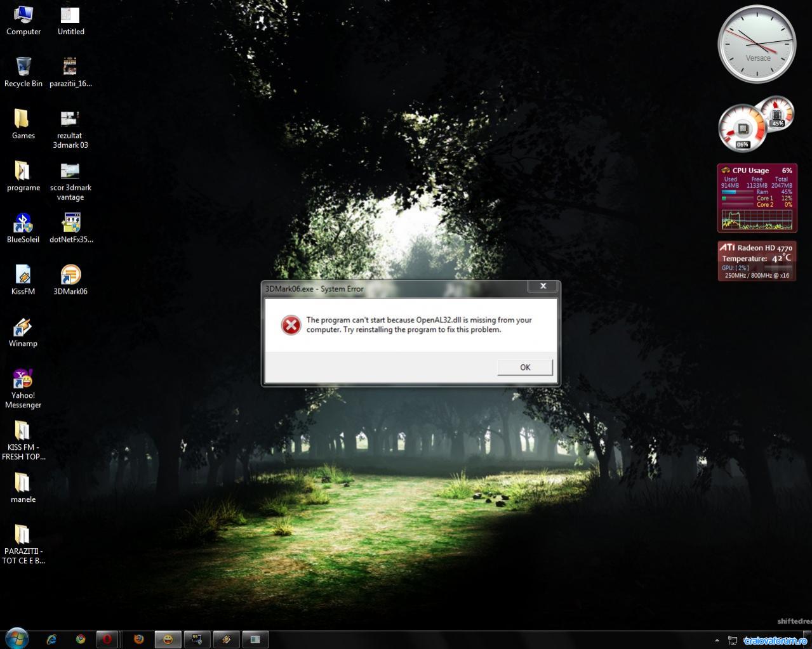Select scor 3dmark vantage image file
This screenshot has width=812, height=649.
pyautogui.click(x=70, y=181)
